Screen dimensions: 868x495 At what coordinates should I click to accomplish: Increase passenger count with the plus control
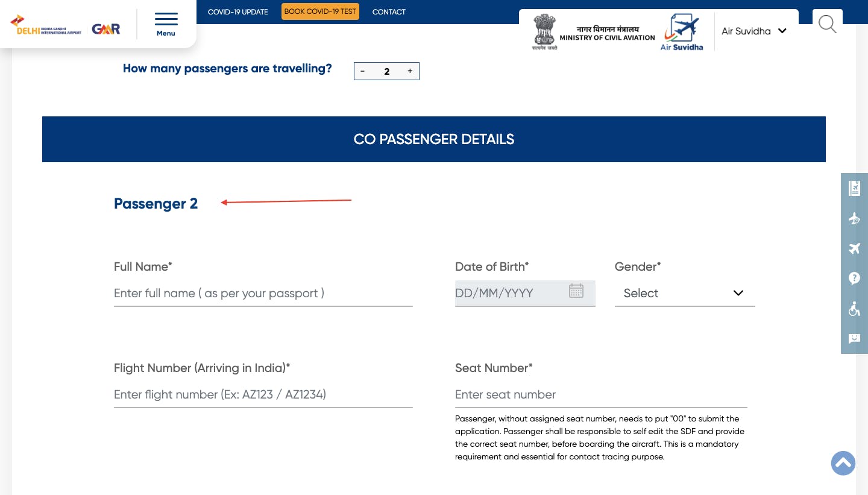tap(410, 71)
